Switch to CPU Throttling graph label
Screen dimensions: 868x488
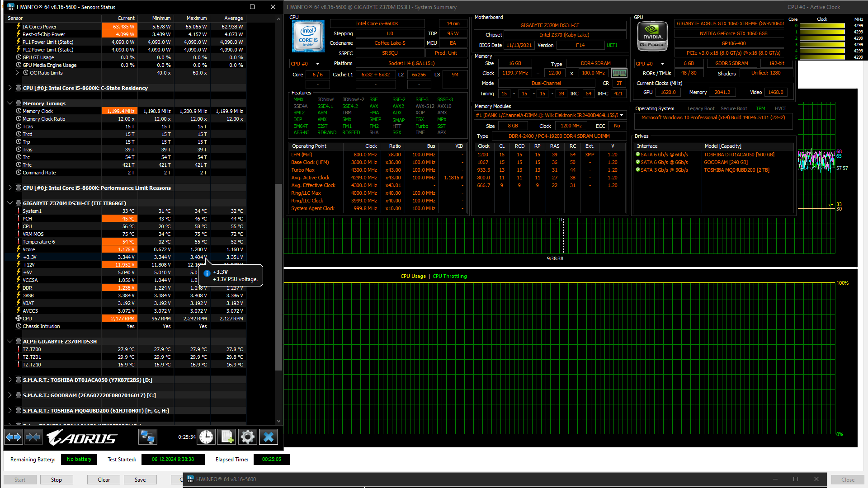(x=449, y=276)
